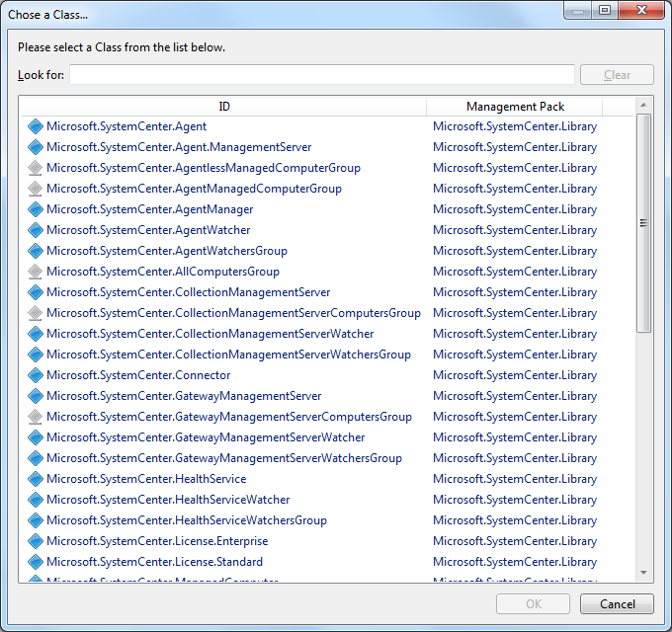Click the icon beside Microsoft.SystemCenter.Connector
This screenshot has width=672, height=632.
36,375
